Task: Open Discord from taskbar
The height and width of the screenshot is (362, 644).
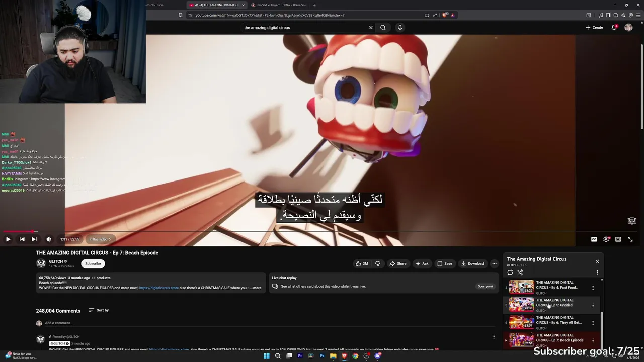Action: tap(377, 356)
